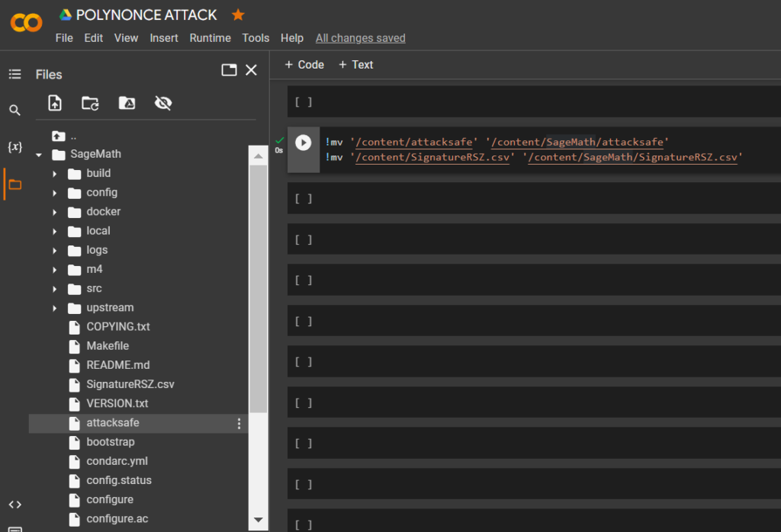
Task: Close the Files panel
Action: tap(252, 70)
